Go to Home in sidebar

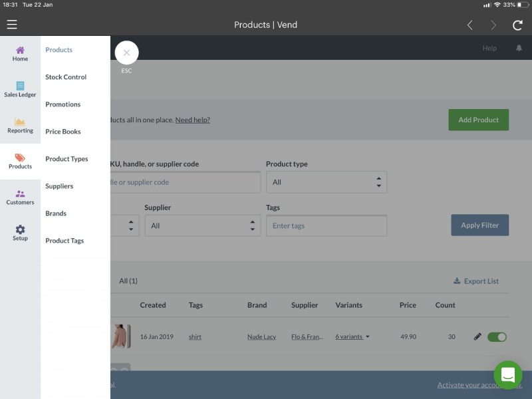point(20,54)
